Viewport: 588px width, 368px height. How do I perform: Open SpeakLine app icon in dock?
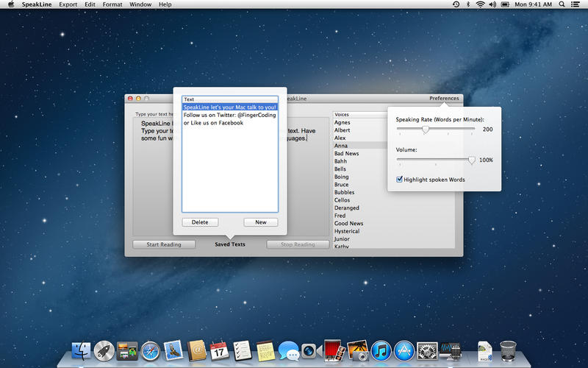click(x=451, y=351)
